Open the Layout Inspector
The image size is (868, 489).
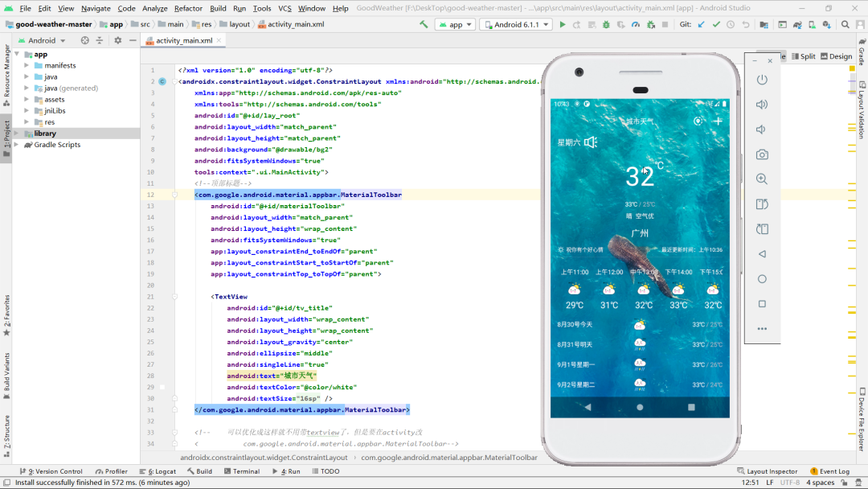click(x=768, y=471)
